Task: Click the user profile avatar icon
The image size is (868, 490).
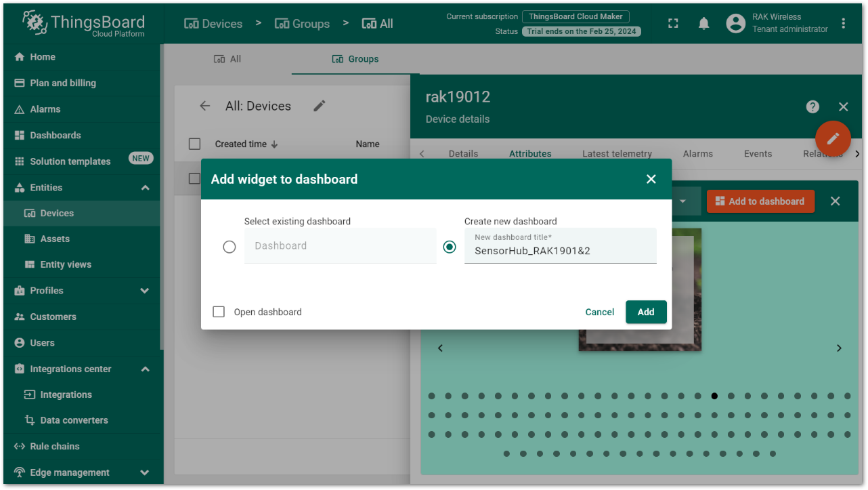Action: pyautogui.click(x=735, y=24)
